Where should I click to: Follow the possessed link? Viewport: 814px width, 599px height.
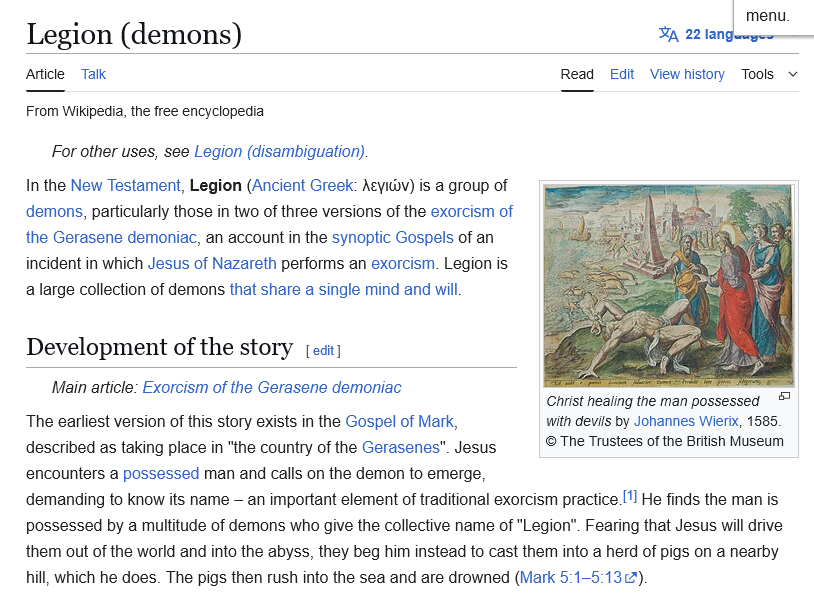161,473
